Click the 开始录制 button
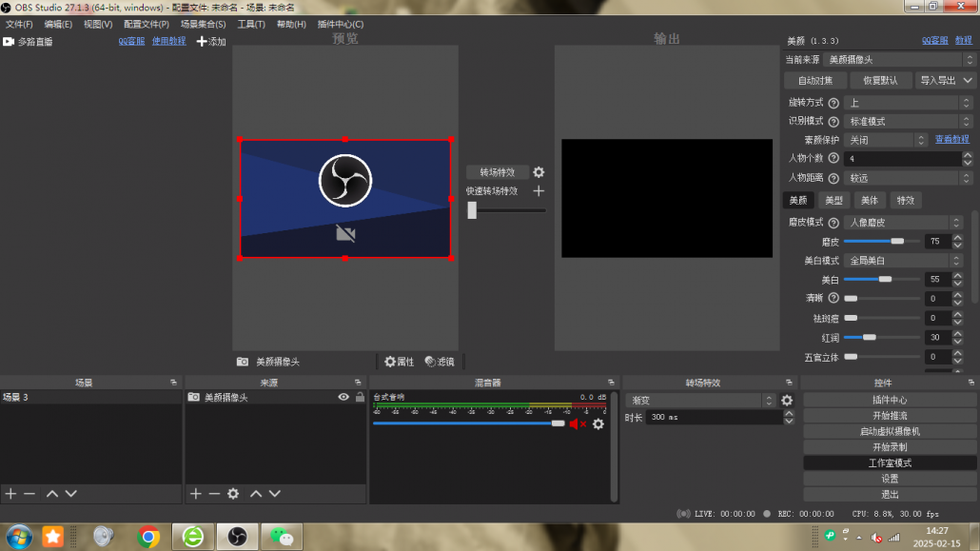Screen dimensions: 980x551 click(x=890, y=446)
